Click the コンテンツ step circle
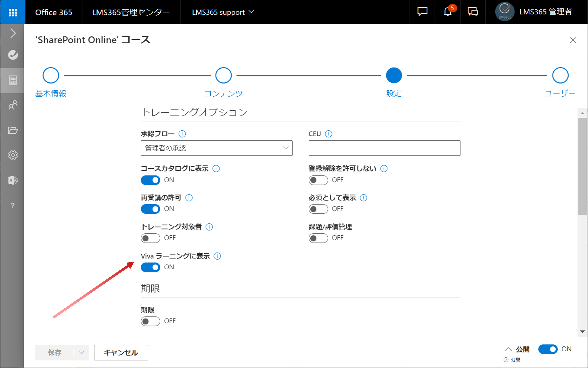This screenshot has height=368, width=588. (x=223, y=76)
